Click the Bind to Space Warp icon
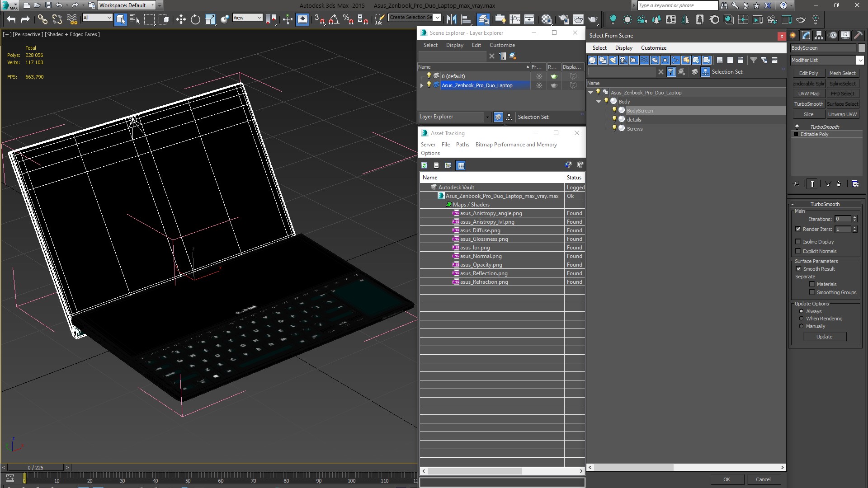868x488 pixels. click(x=71, y=19)
